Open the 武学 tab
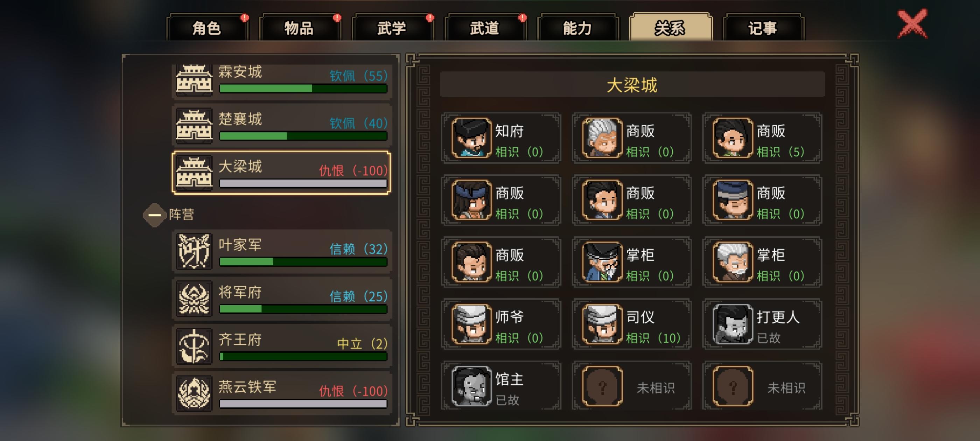 [x=392, y=27]
